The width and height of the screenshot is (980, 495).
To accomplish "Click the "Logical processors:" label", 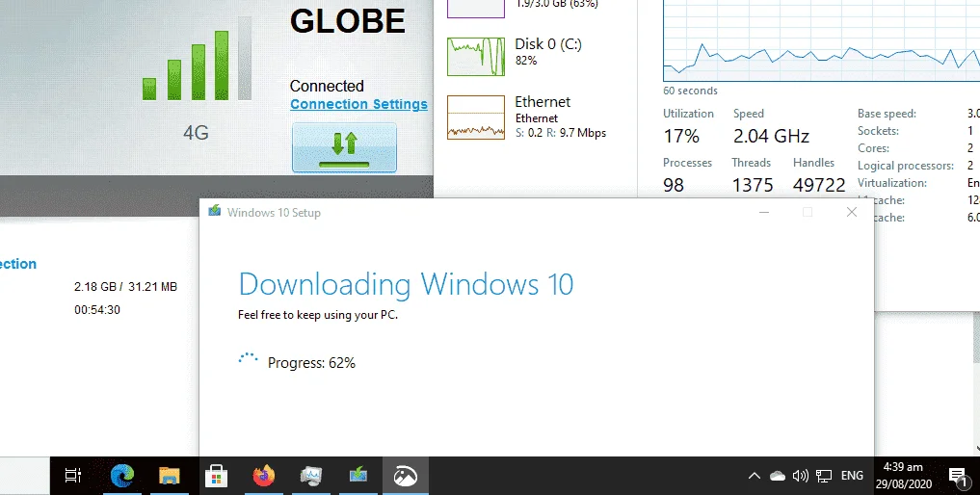I will [906, 166].
